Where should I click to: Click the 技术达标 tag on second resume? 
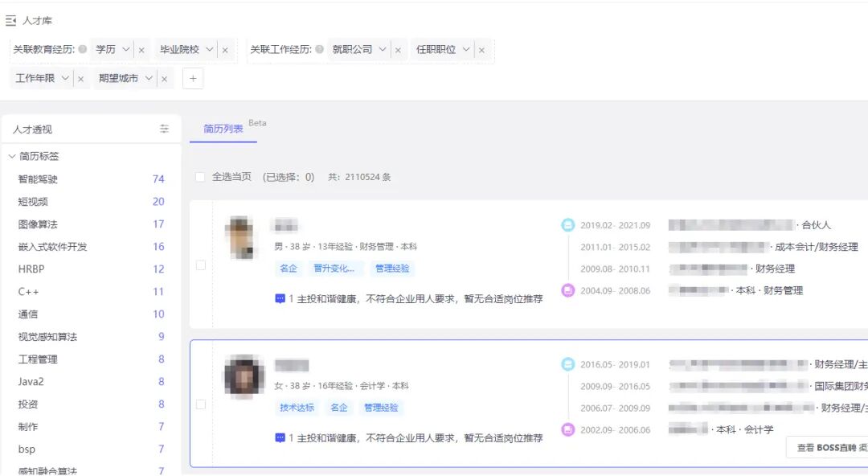[297, 408]
